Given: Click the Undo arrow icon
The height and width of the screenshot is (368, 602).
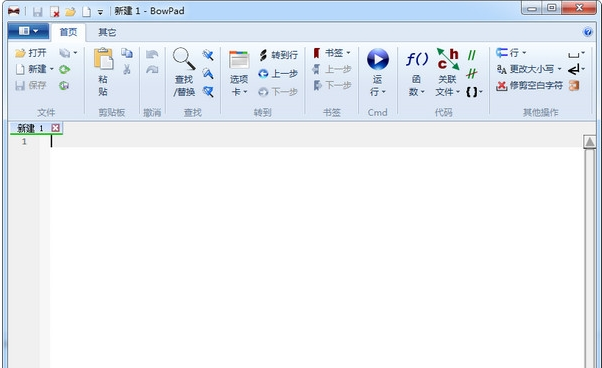Looking at the screenshot, I should pyautogui.click(x=152, y=54).
